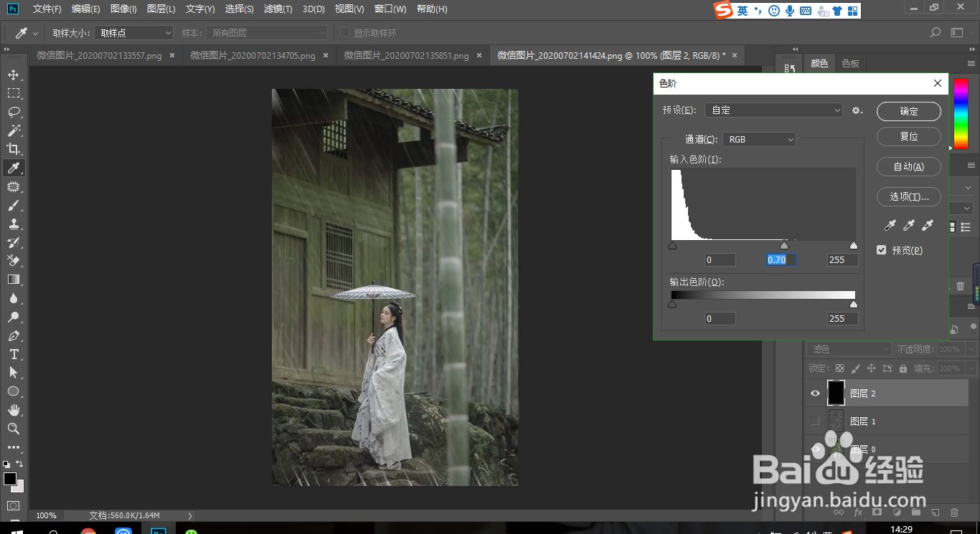Viewport: 980px width, 534px height.
Task: Open the 样本 所有图层 dropdown
Action: point(267,33)
